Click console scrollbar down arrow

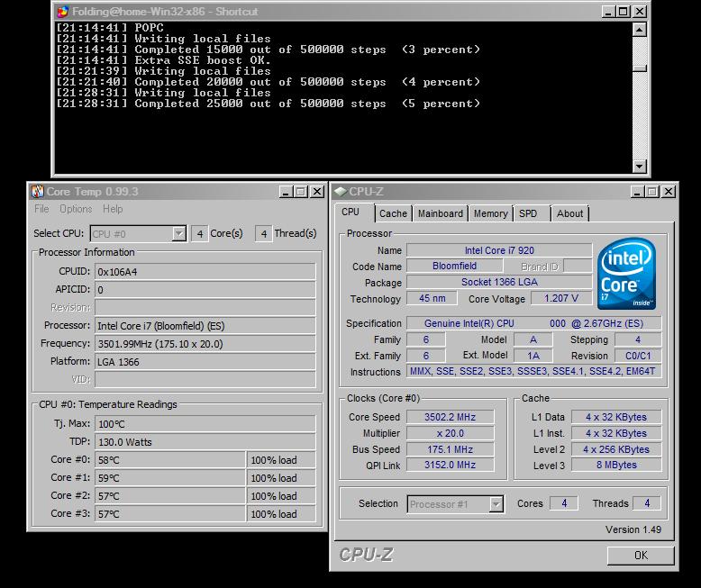tap(640, 167)
